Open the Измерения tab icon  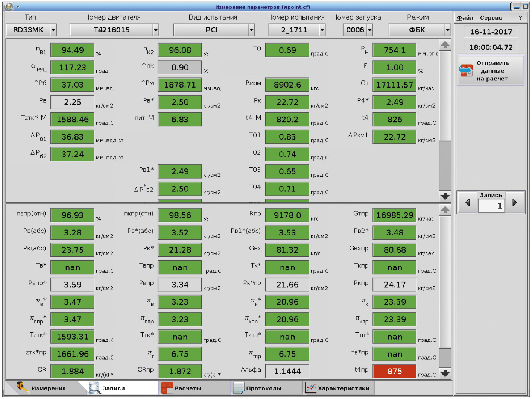click(x=23, y=387)
